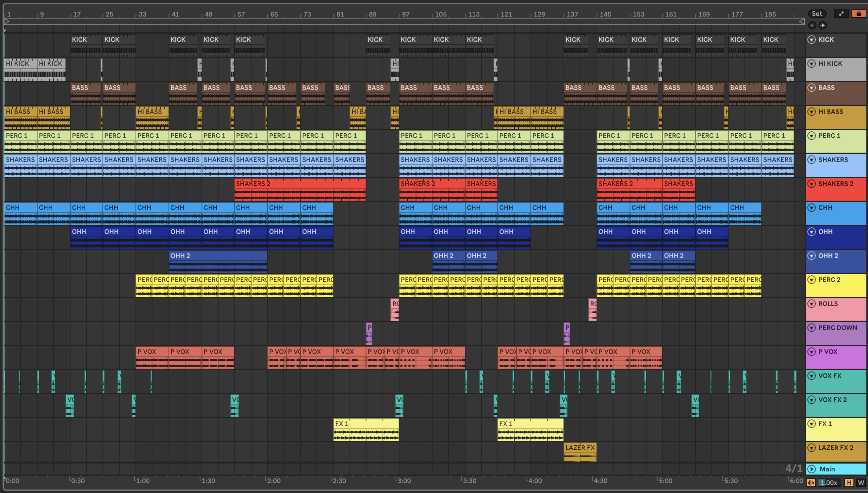The height and width of the screenshot is (493, 868).
Task: Toggle the automation mode icon
Action: pyautogui.click(x=841, y=14)
